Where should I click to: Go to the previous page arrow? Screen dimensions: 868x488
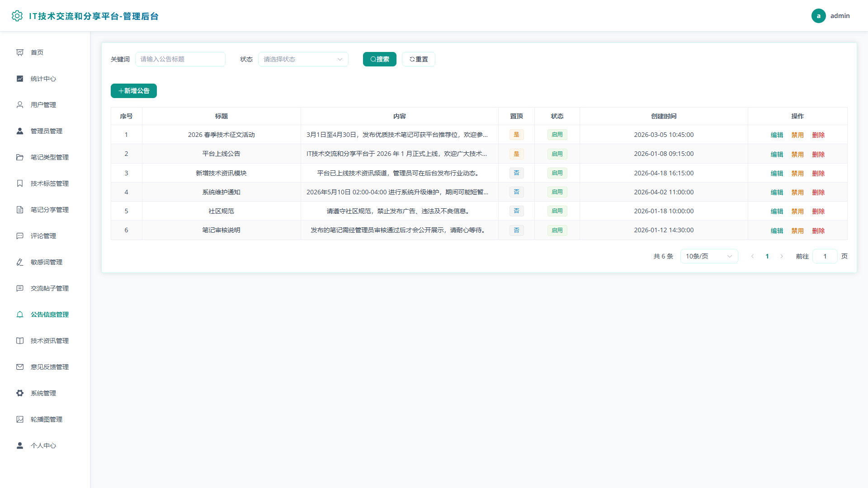[753, 256]
